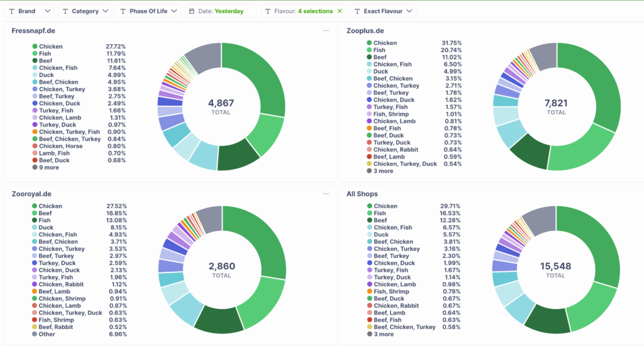Click the 15,548 total in All Shops donut
644x346 pixels.
pos(555,267)
